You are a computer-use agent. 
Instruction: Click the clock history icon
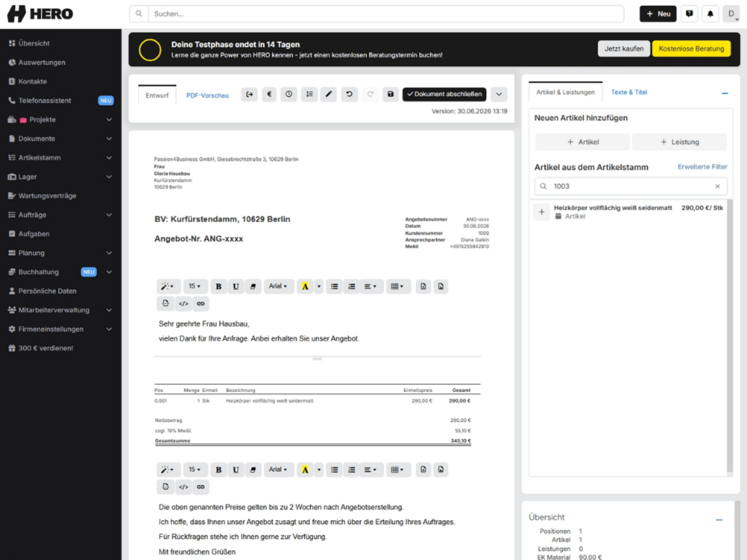pos(289,94)
